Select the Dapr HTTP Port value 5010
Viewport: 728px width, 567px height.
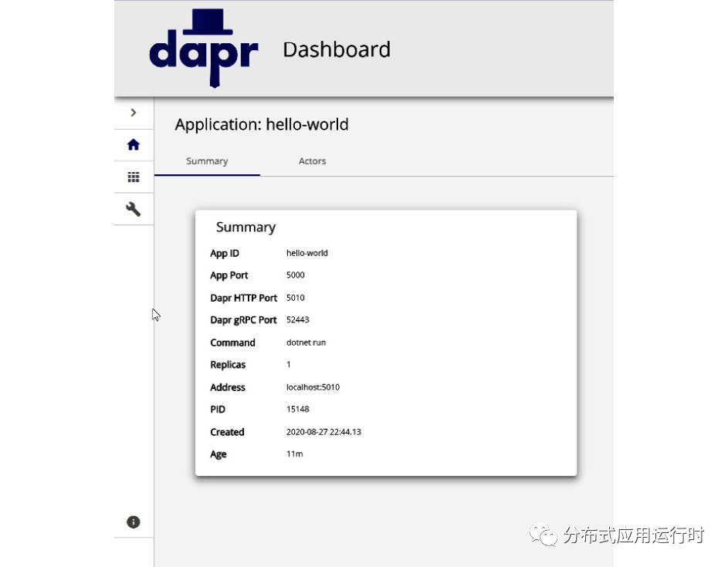pos(295,298)
